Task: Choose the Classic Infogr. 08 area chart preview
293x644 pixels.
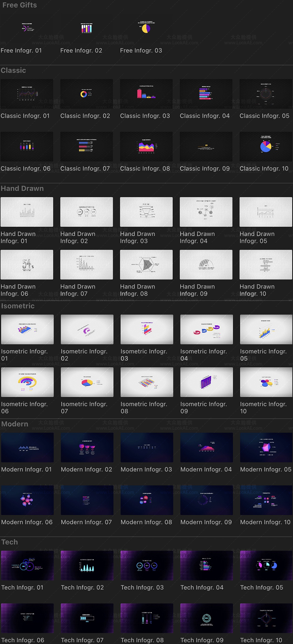Action: [x=146, y=147]
